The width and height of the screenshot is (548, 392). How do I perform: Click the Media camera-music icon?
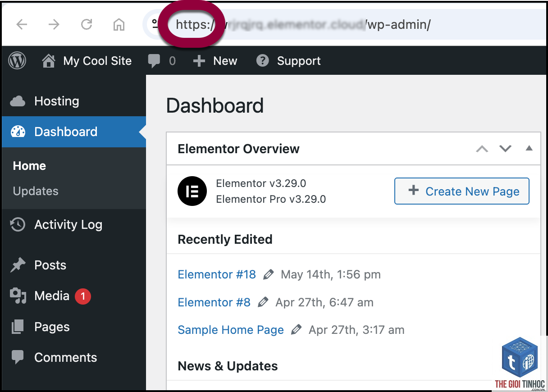pyautogui.click(x=18, y=296)
